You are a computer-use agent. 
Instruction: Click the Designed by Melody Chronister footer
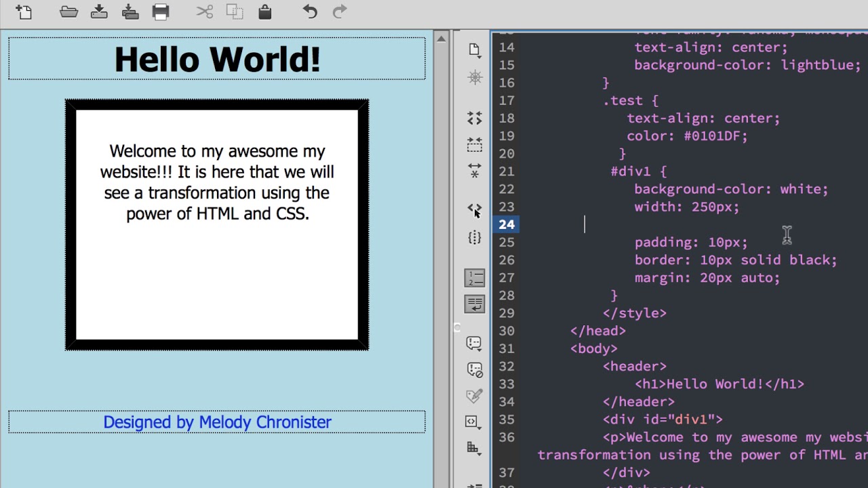[x=217, y=422]
